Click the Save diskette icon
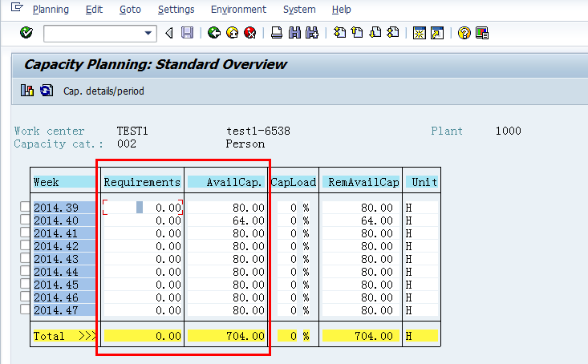The image size is (588, 364). tap(187, 33)
